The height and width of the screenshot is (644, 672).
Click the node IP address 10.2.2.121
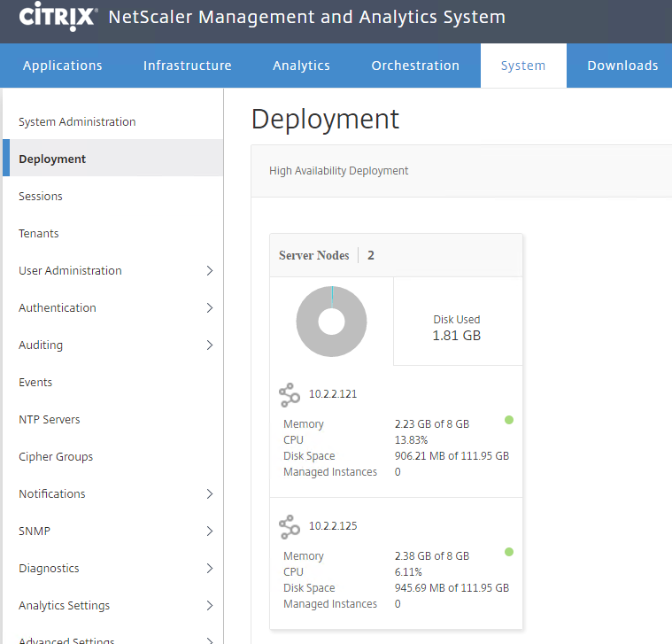click(x=333, y=394)
